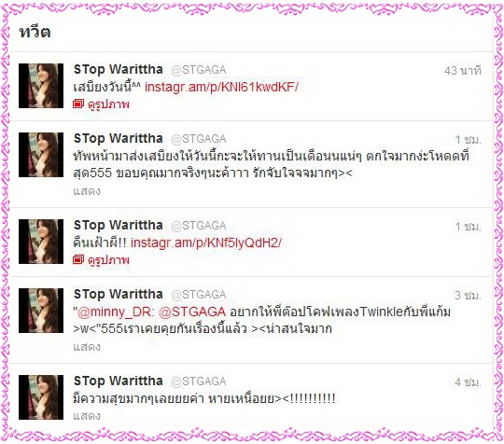The height and width of the screenshot is (444, 504).
Task: Open the instagr.am/p/KNl61kwdKF/ link
Action: click(221, 87)
